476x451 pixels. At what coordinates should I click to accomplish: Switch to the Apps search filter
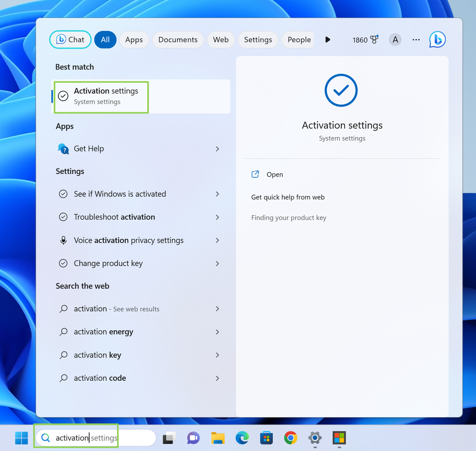click(134, 40)
